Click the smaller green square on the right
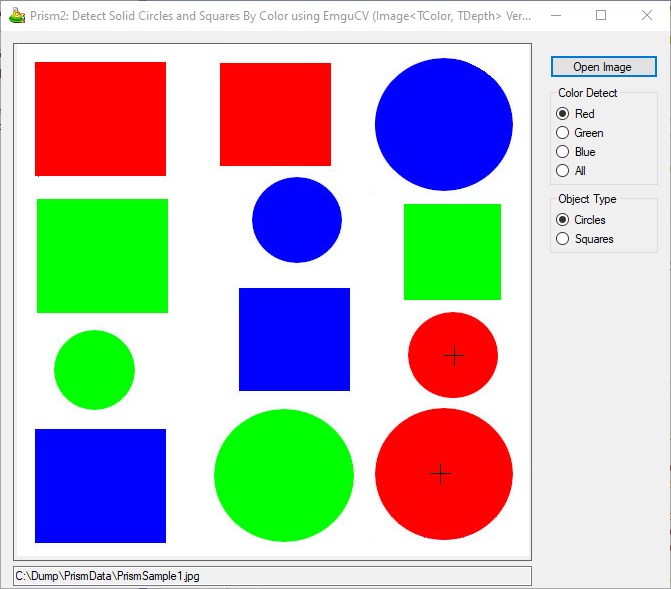This screenshot has height=589, width=671. (x=452, y=252)
